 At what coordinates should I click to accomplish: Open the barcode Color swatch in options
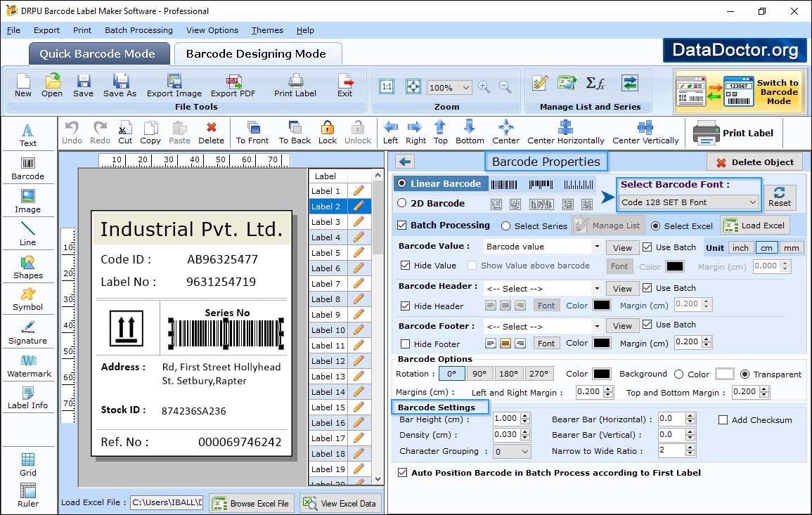(x=601, y=374)
